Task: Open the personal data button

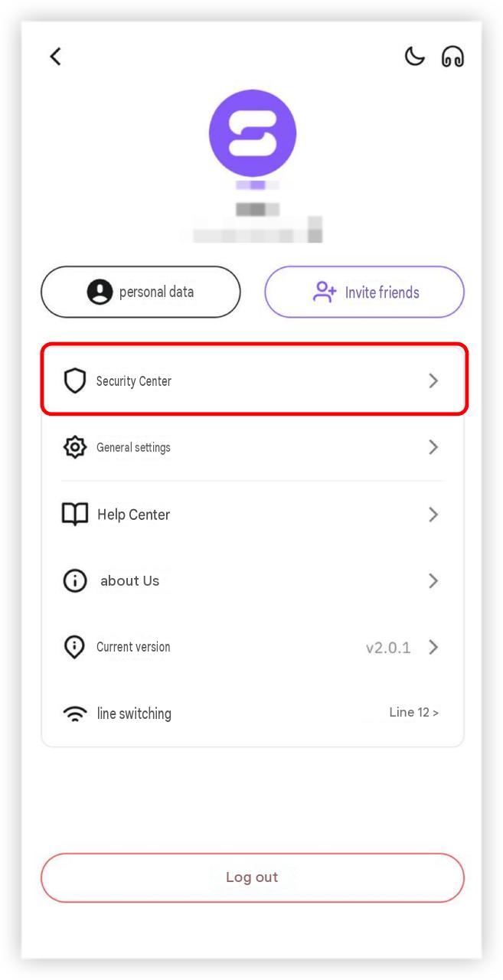Action: pyautogui.click(x=141, y=292)
